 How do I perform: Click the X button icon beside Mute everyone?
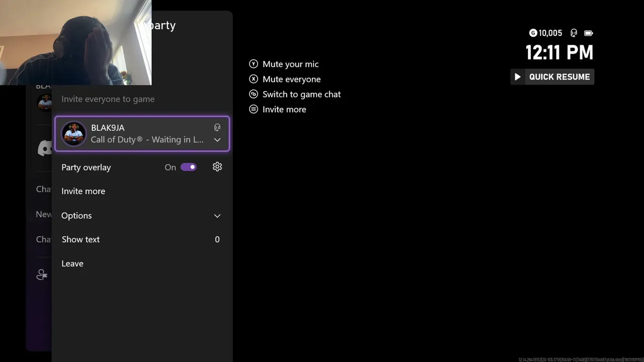254,79
